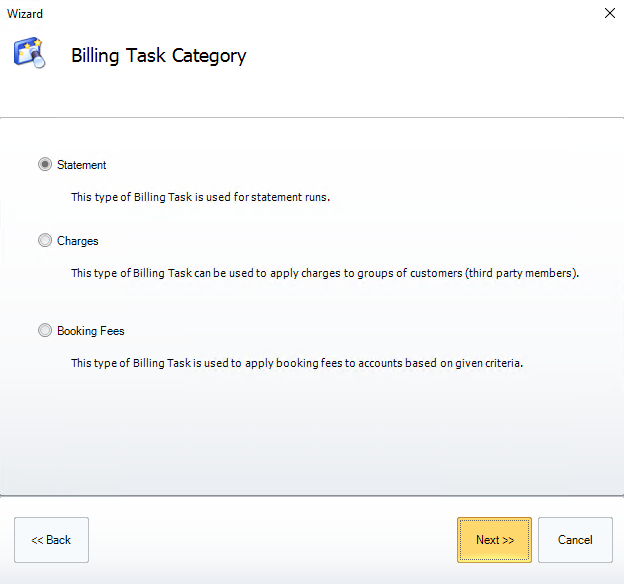Close the Wizard dialog with the X

[609, 14]
